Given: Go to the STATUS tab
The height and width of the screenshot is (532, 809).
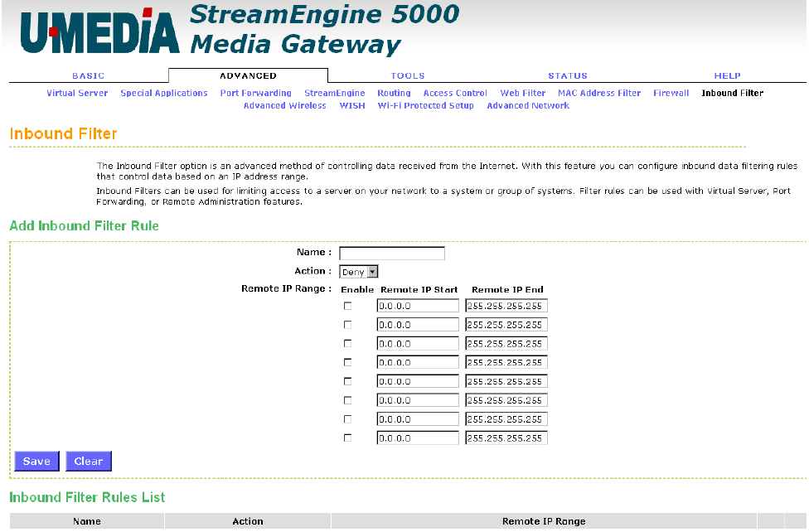Looking at the screenshot, I should tap(568, 76).
